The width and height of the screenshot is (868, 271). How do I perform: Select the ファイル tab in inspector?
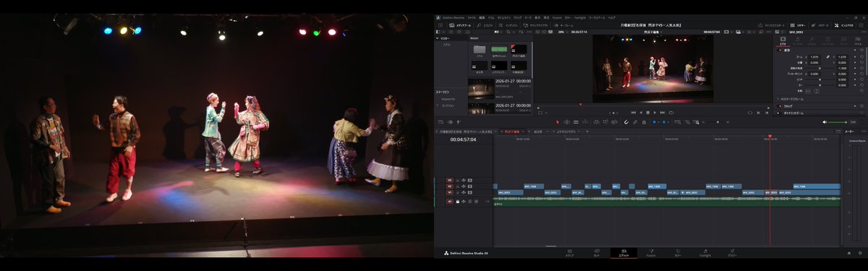(858, 40)
